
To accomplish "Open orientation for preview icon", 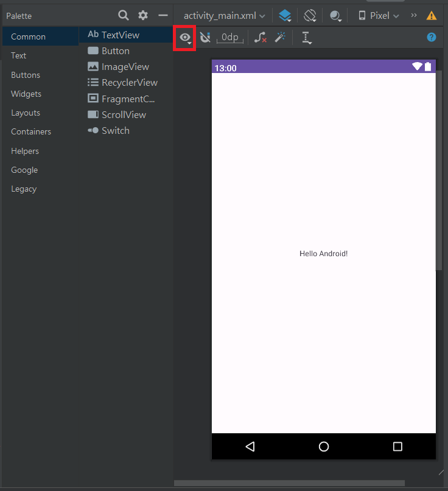I will [310, 15].
